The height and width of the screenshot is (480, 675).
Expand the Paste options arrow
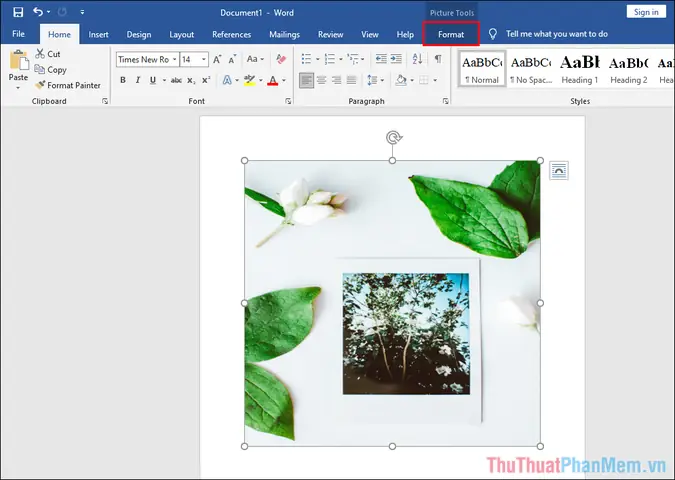pos(18,88)
